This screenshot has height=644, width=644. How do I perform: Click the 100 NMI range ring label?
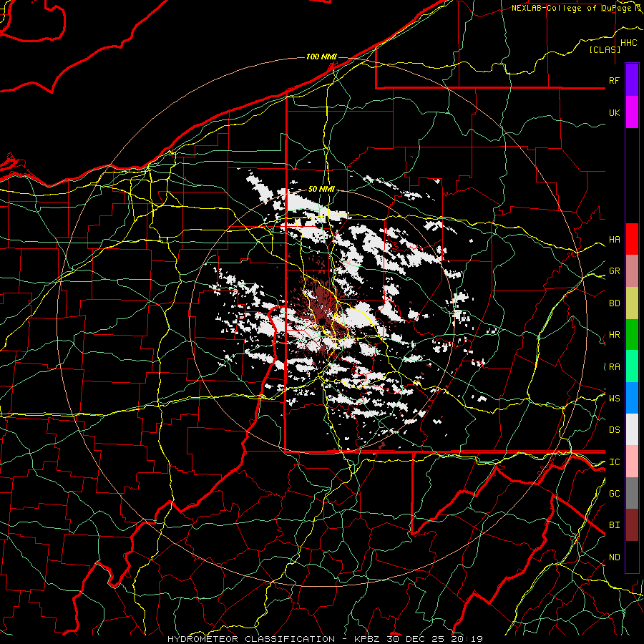321,57
